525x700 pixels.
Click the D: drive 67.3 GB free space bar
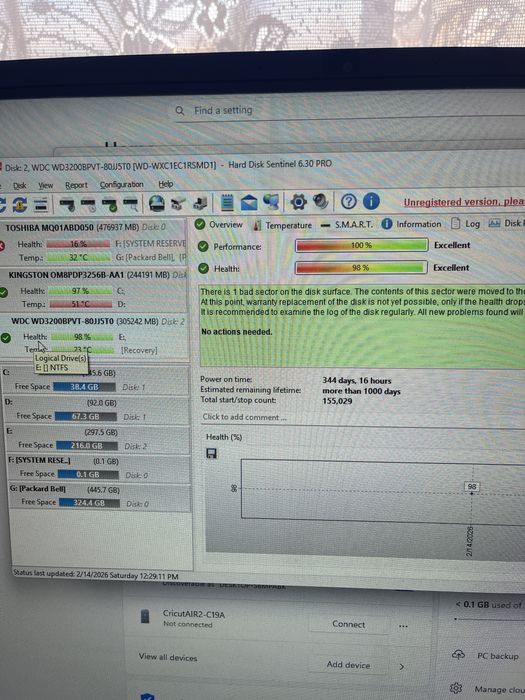pos(86,417)
